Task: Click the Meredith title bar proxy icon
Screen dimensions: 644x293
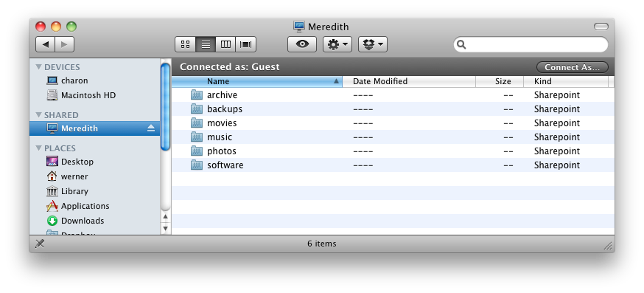Action: tap(299, 27)
